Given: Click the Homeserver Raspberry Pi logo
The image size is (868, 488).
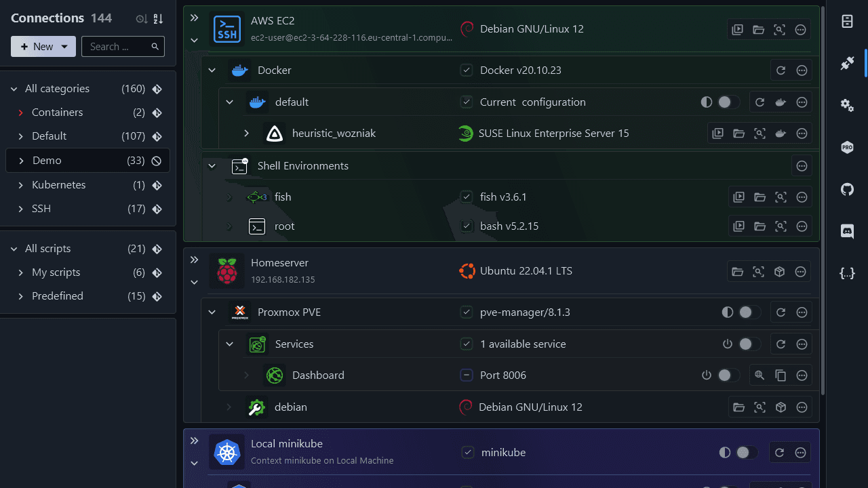Looking at the screenshot, I should (226, 271).
